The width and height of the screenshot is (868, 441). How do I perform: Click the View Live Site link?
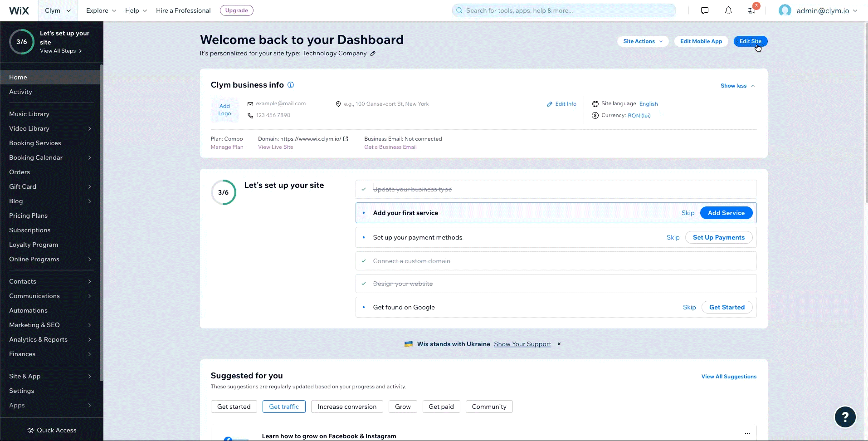(276, 147)
